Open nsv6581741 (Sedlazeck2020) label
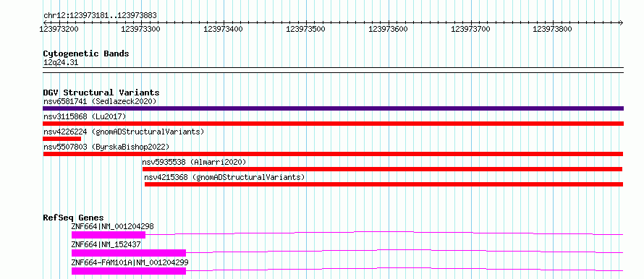The height and width of the screenshot is (279, 644). pyautogui.click(x=100, y=101)
